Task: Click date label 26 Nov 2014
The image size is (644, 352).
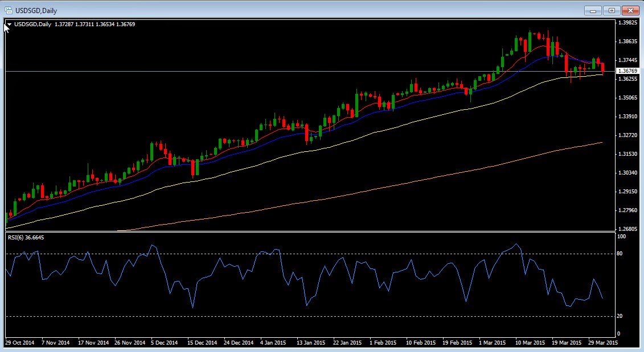Action: click(x=130, y=342)
